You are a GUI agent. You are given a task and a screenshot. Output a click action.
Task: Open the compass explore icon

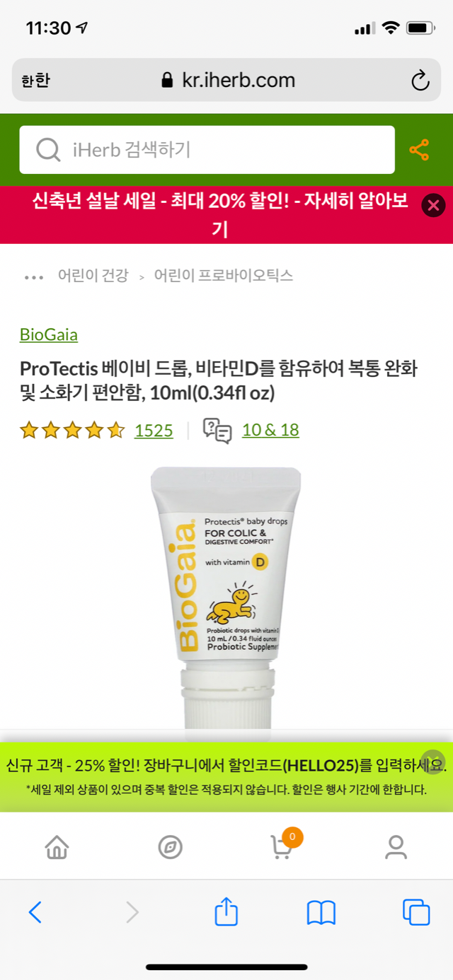coord(171,846)
